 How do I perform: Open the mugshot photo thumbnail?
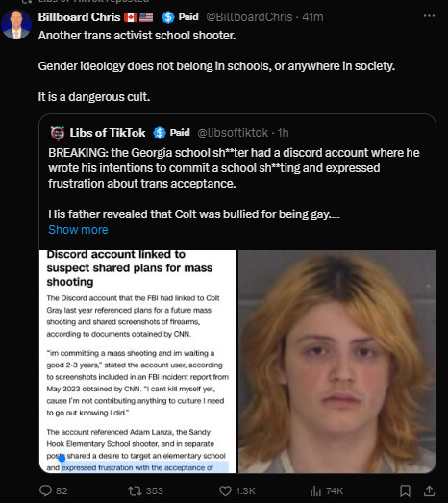click(337, 362)
